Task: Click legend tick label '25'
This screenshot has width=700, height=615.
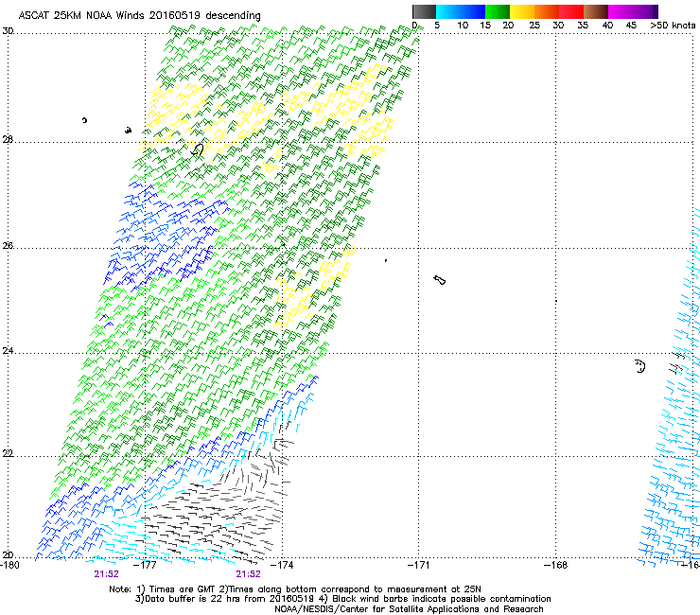Action: (534, 25)
